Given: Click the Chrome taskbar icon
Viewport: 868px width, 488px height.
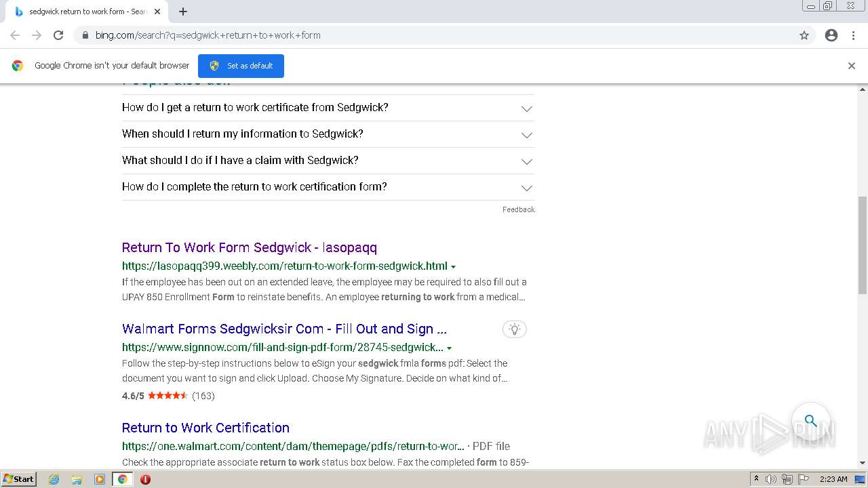Looking at the screenshot, I should tap(122, 479).
